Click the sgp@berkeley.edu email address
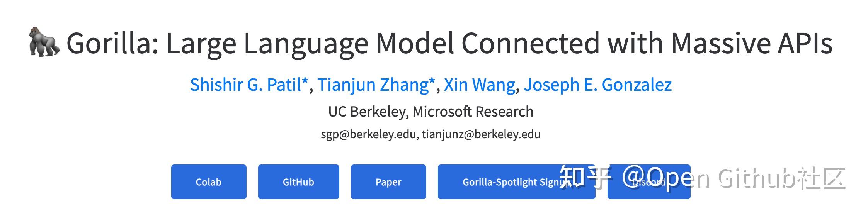This screenshot has height=217, width=868. coord(368,134)
